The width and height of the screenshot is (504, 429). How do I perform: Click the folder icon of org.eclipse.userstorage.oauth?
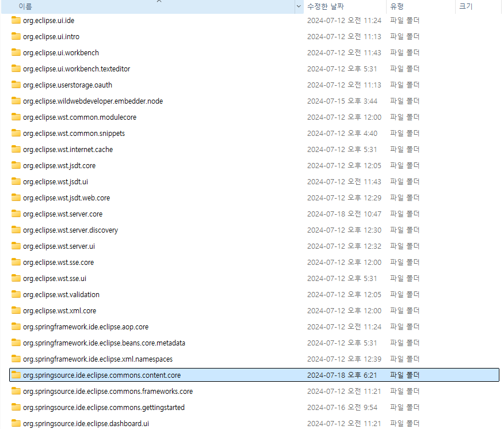click(x=16, y=85)
